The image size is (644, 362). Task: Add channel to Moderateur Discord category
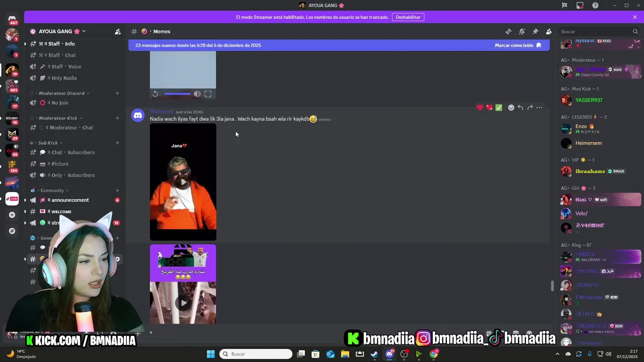(117, 93)
